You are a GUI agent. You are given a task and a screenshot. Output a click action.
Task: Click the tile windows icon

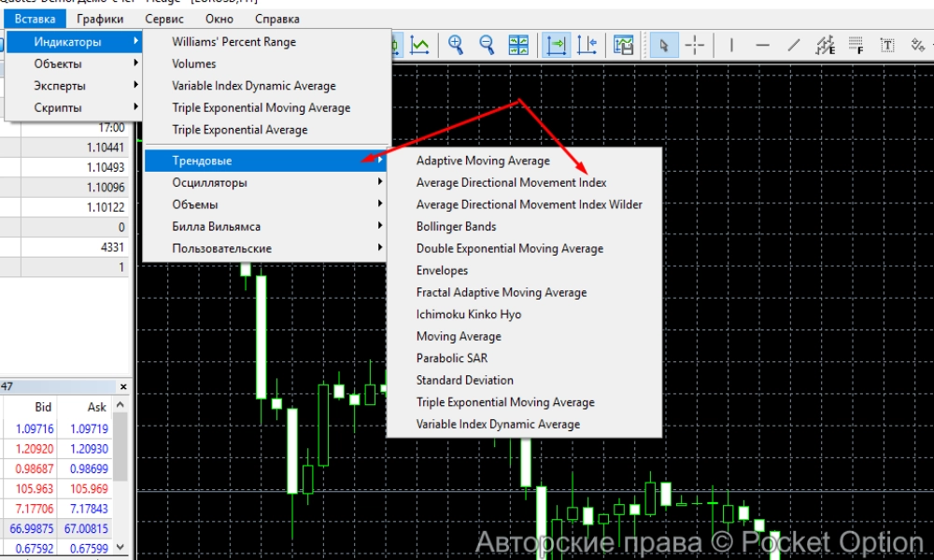point(518,45)
